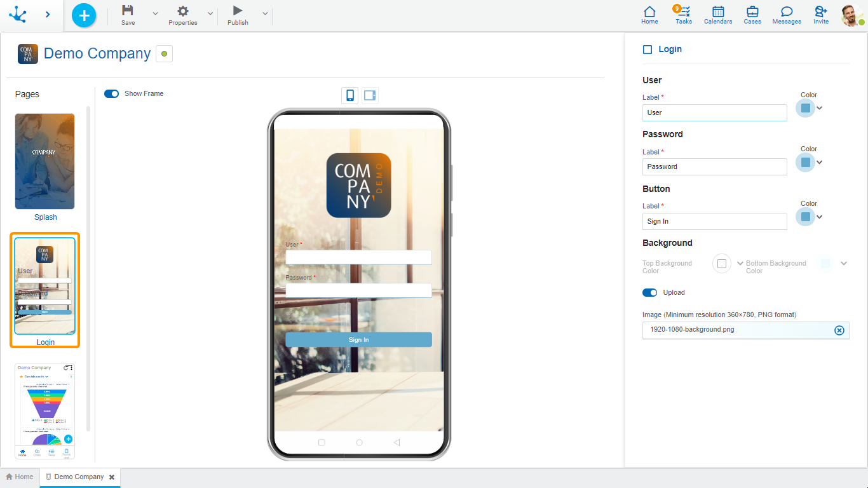Open the Tasks icon

pyautogui.click(x=684, y=15)
